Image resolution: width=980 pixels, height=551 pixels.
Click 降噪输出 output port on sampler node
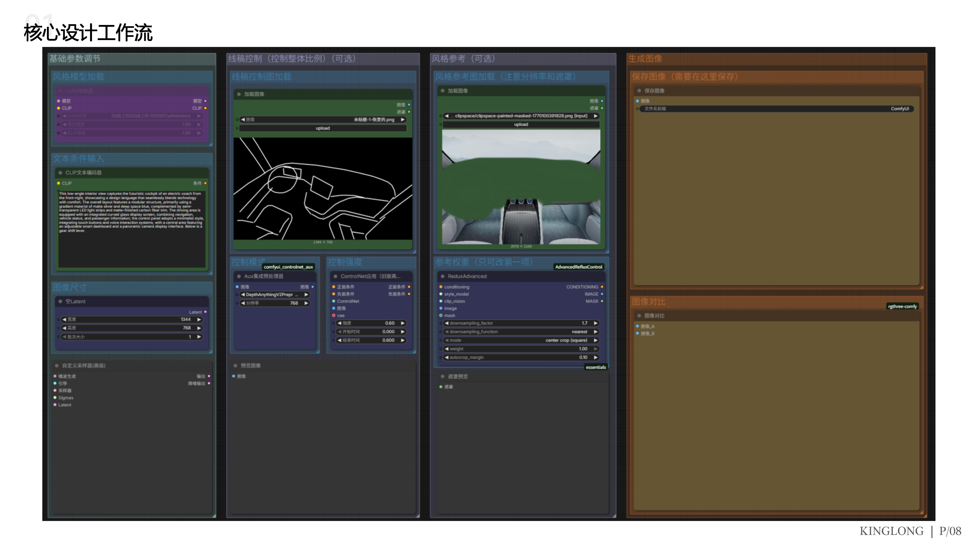coord(209,384)
